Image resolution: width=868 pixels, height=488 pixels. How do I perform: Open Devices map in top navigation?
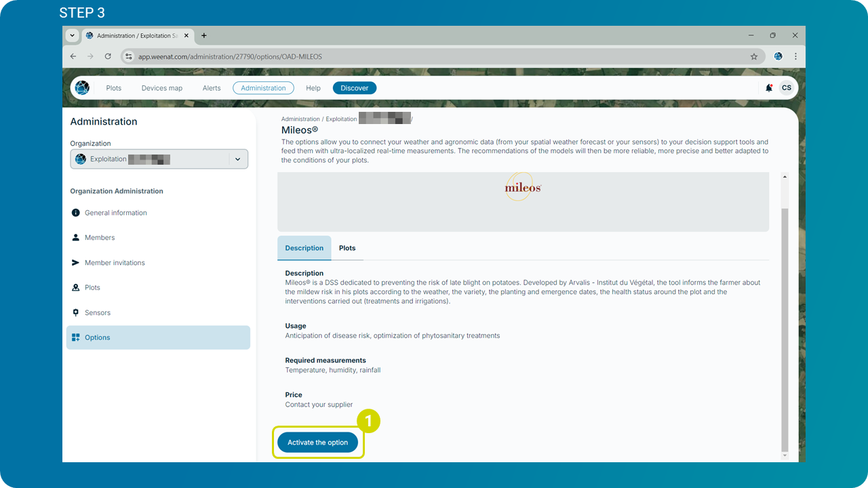[x=162, y=88]
